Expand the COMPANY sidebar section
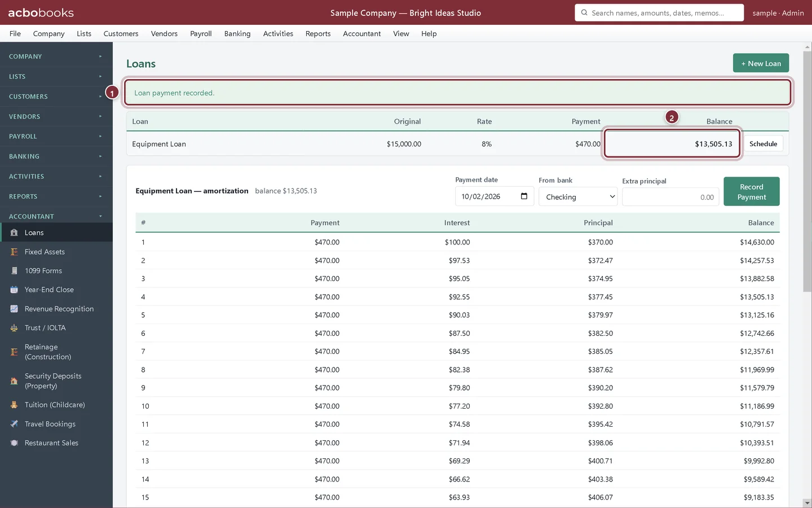This screenshot has height=508, width=812. (x=56, y=56)
